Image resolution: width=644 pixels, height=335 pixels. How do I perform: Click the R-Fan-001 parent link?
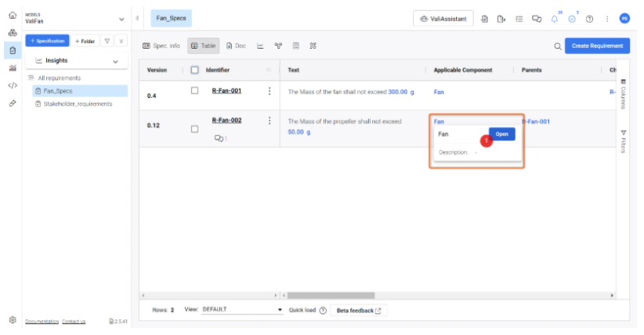[536, 122]
